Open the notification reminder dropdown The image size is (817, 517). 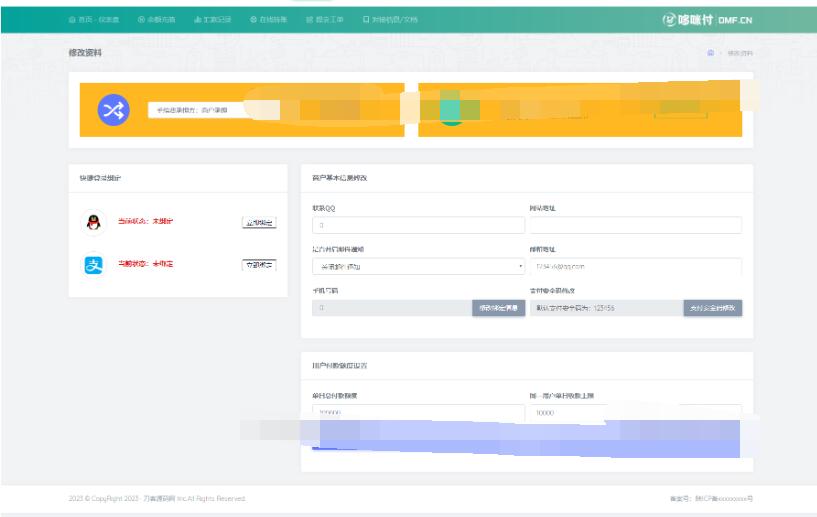click(x=418, y=266)
